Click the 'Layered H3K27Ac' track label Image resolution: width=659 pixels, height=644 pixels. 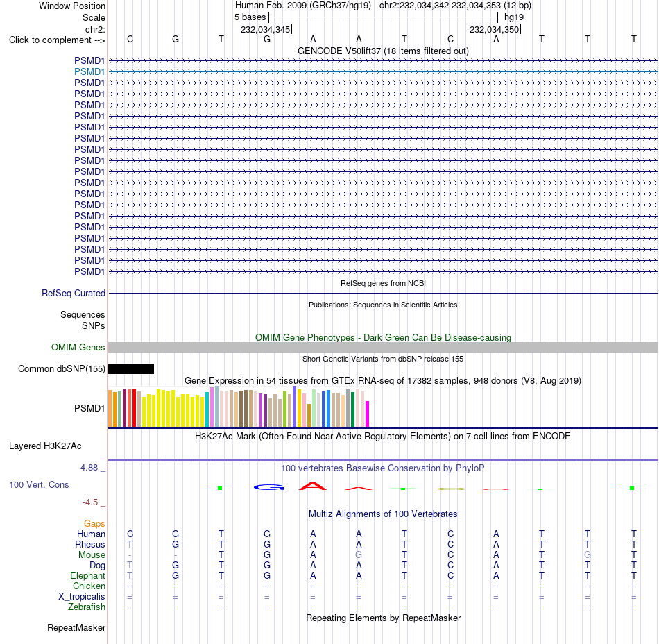(45, 446)
